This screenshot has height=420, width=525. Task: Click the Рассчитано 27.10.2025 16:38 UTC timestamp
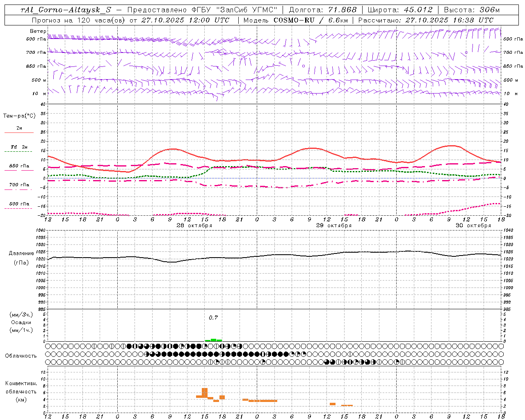pos(426,20)
